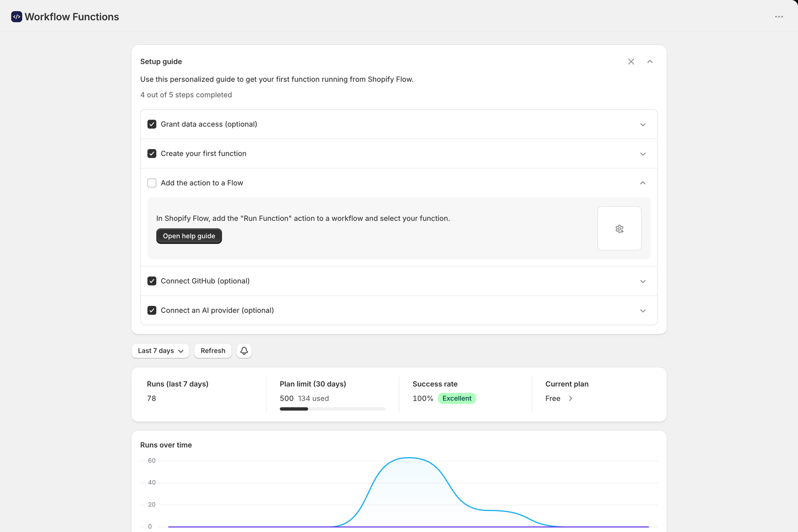The height and width of the screenshot is (532, 798).
Task: Click the peak of the Runs over time chart
Action: 409,458
